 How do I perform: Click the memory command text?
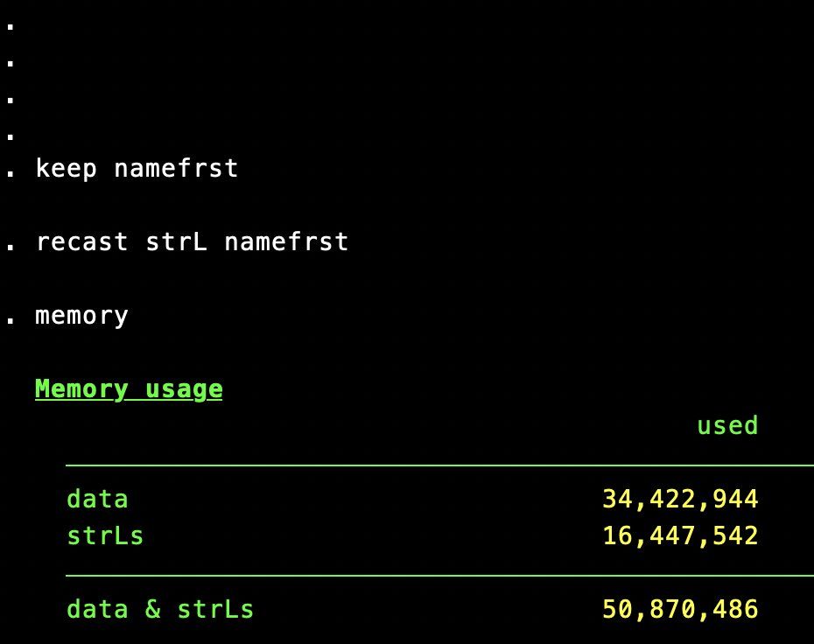point(81,316)
